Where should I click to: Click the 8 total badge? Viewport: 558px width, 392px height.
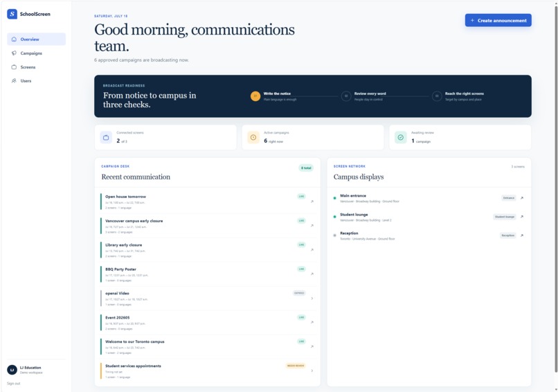(306, 168)
